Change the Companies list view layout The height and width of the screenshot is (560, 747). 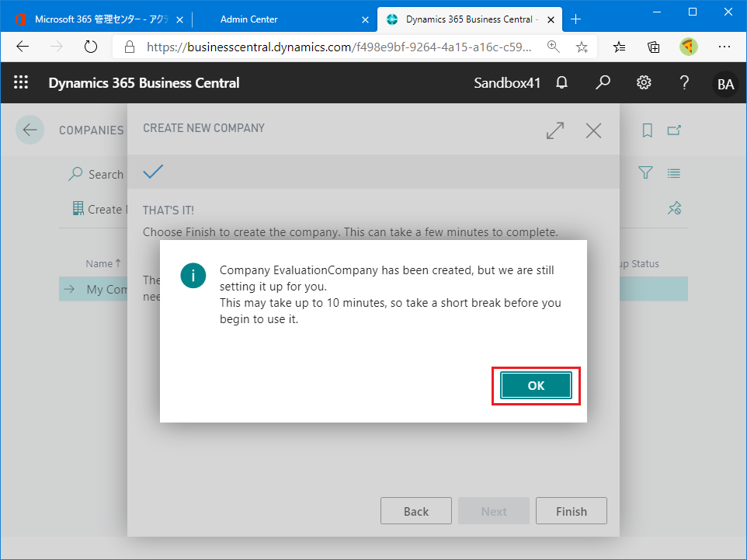pos(674,173)
